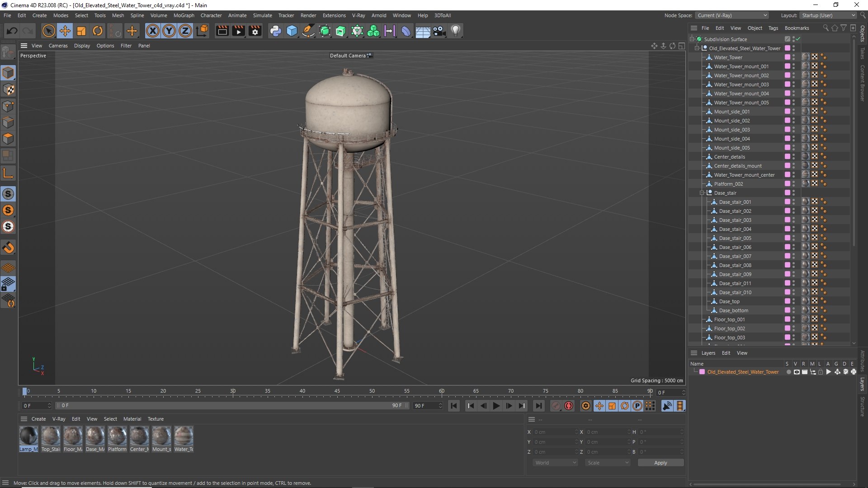Click frame 45 on the timeline
Screen dimensions: 868x488
(337, 391)
